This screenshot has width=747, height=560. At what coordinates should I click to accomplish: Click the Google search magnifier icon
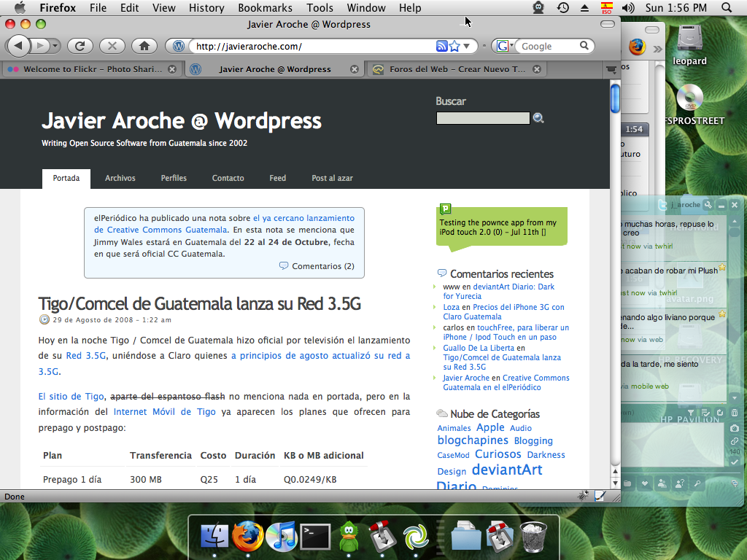(584, 46)
